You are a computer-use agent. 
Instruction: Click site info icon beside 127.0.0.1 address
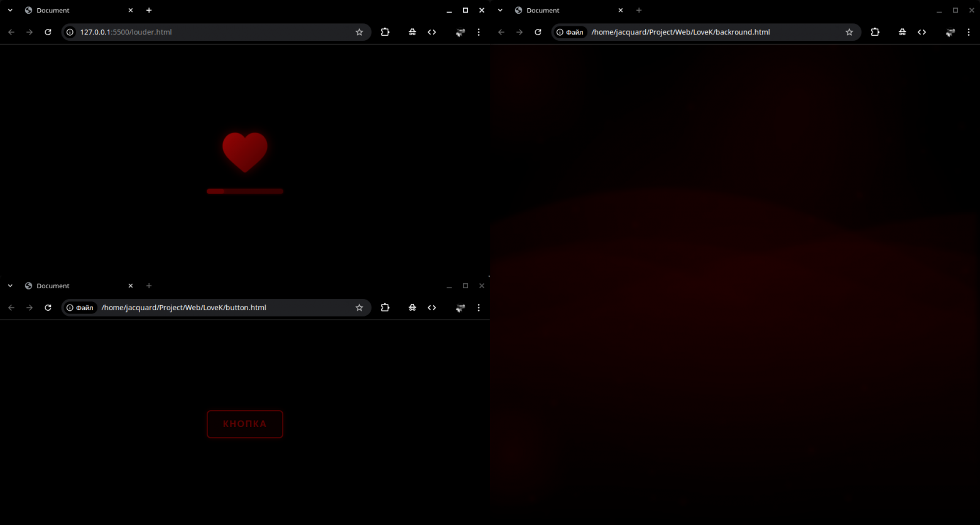tap(70, 32)
